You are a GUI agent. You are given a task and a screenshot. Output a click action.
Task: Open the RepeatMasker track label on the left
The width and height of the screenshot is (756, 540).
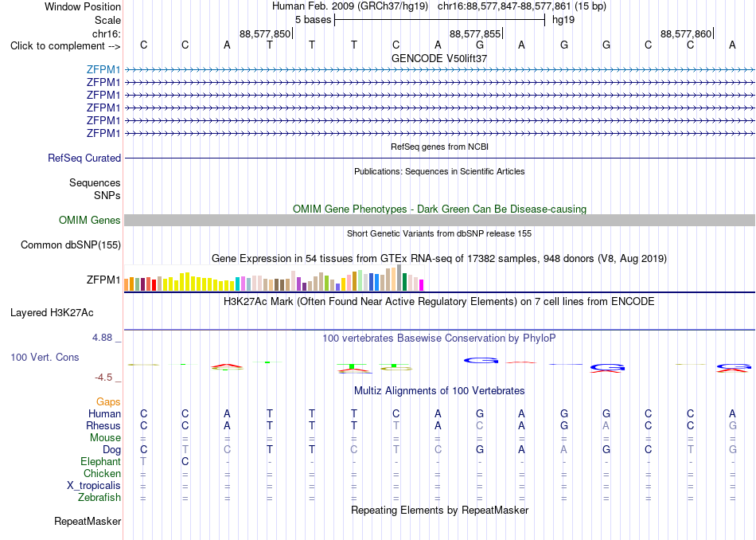(x=88, y=521)
